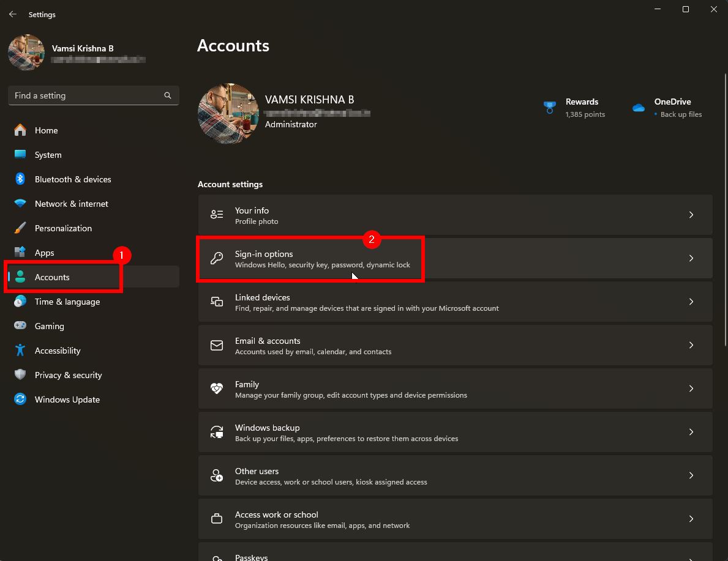
Task: Open the Family settings page
Action: [x=455, y=388]
